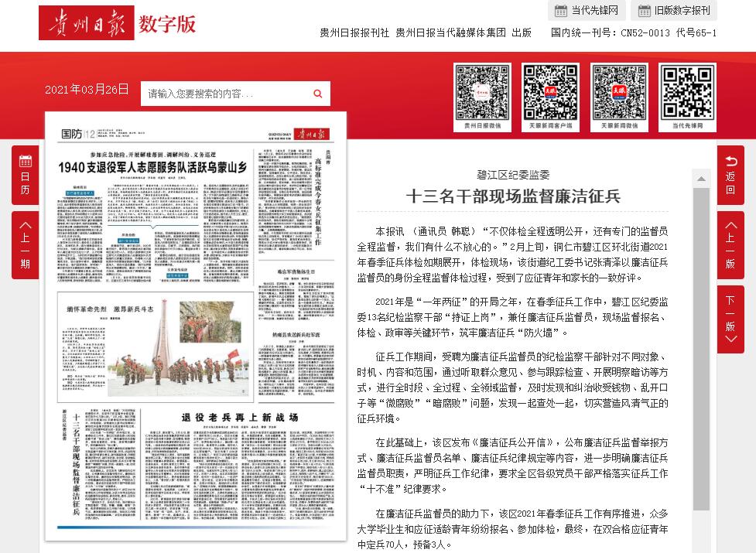Click the 返回 return button
The width and height of the screenshot is (756, 553).
pos(730,175)
